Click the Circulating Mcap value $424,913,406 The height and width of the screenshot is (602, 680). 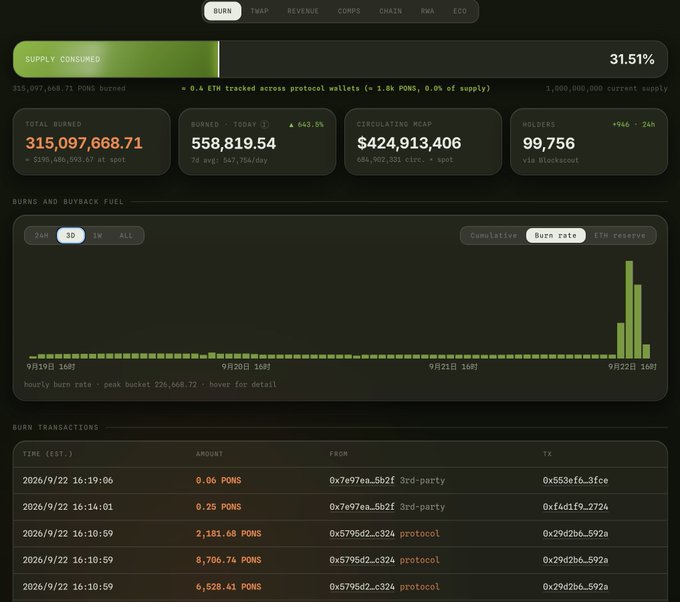pos(409,143)
